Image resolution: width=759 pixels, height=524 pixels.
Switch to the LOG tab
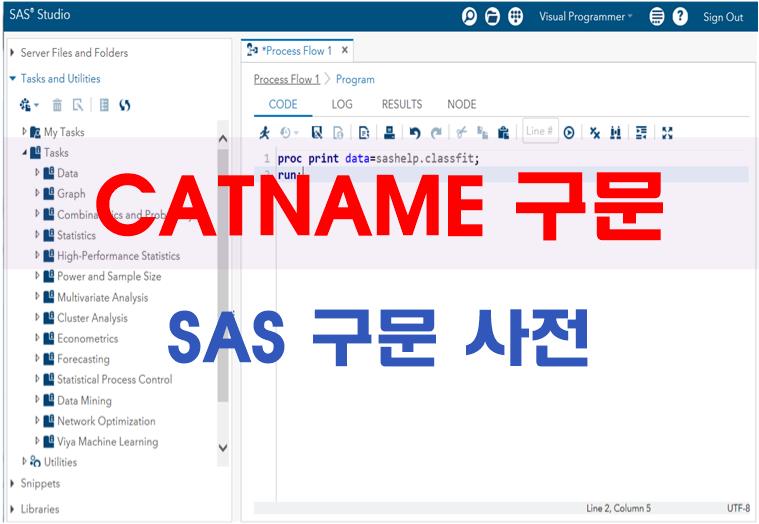pyautogui.click(x=342, y=104)
